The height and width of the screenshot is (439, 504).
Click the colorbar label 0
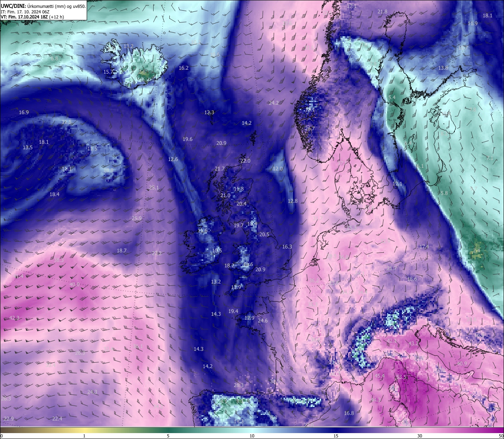pos(2,436)
